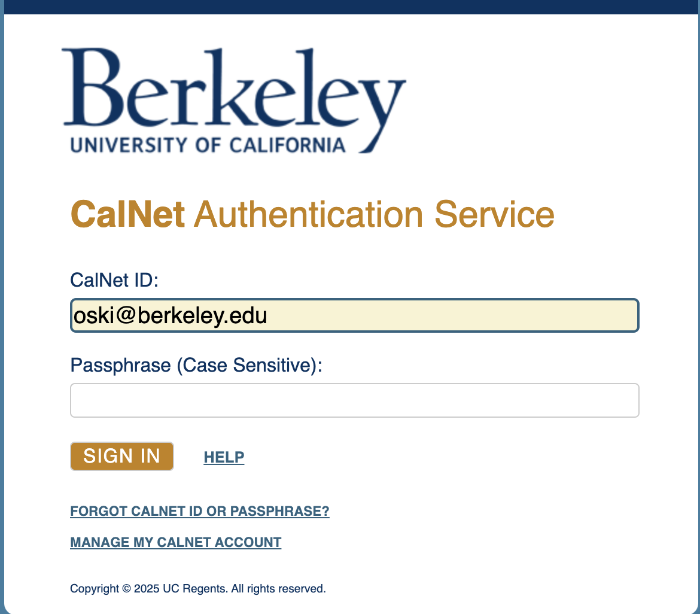Click the UNIVERSITY OF CALIFORNIA logo subtitle
The height and width of the screenshot is (614, 700).
208,145
